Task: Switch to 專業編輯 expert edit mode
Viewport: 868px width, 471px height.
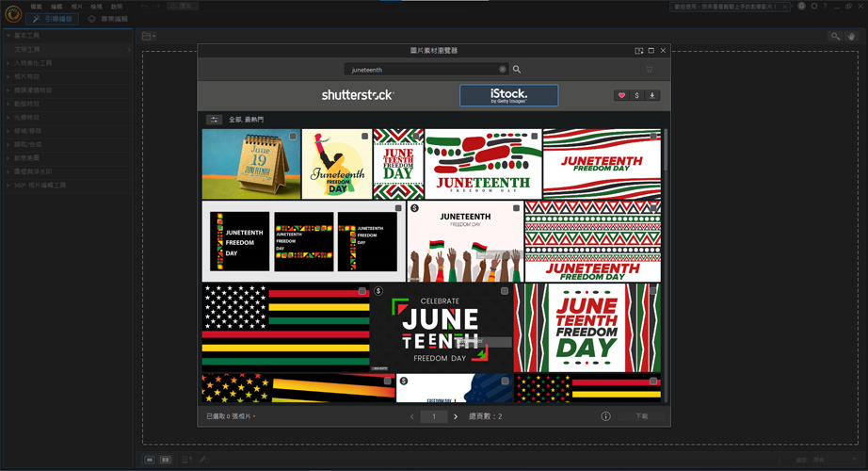Action: point(108,19)
